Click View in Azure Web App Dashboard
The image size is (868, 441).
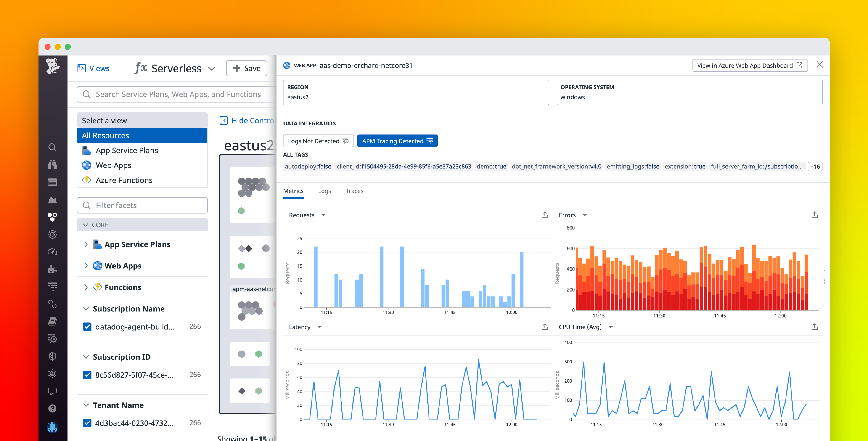[749, 65]
